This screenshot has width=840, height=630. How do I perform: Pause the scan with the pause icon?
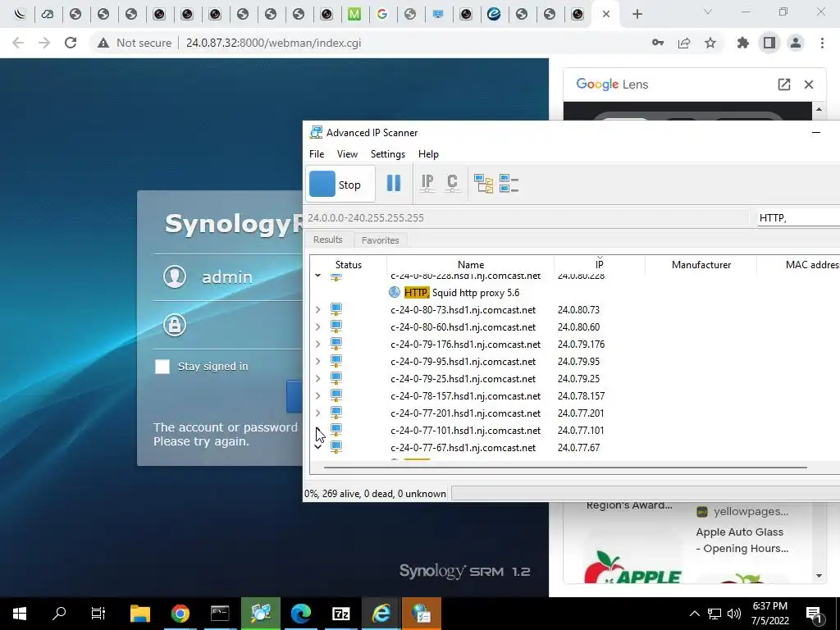(394, 183)
